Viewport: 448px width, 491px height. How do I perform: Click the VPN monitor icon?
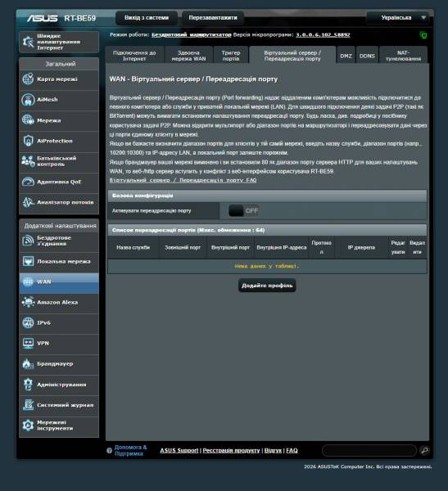(28, 343)
